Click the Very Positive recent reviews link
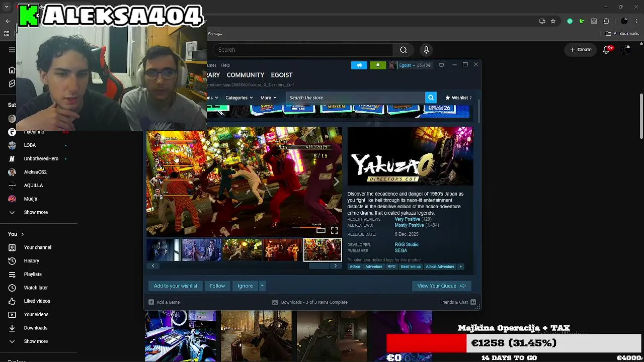 (407, 219)
